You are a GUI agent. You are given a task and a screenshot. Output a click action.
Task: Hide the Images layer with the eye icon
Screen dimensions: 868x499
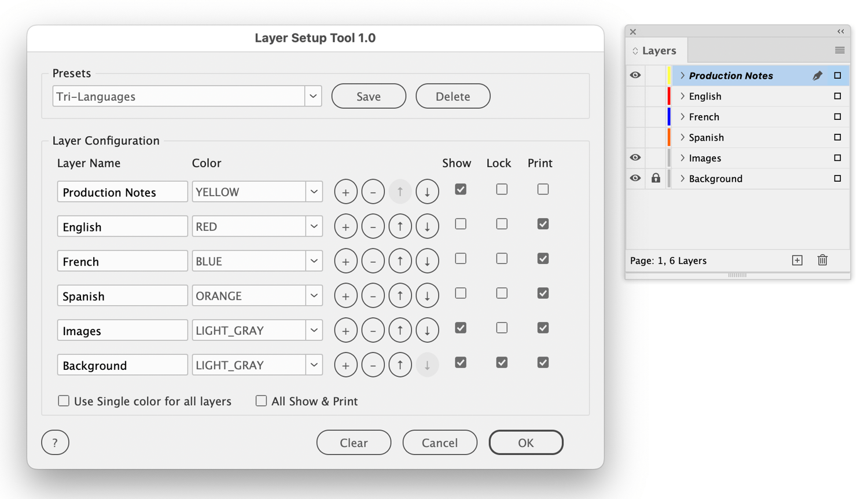pyautogui.click(x=635, y=158)
